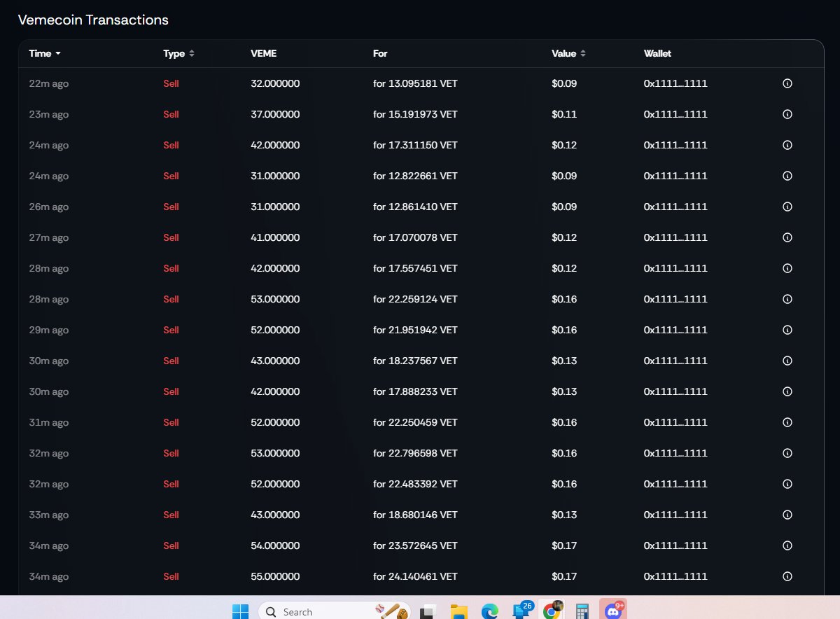Open taskbar app with 26 badge
Viewport: 840px width, 619px height.
tap(522, 610)
